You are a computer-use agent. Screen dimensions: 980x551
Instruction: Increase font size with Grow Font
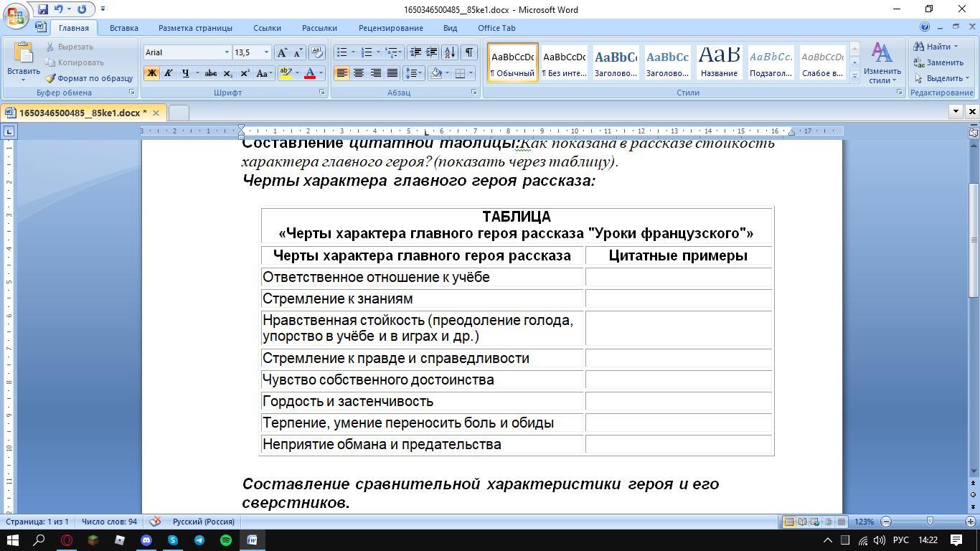283,52
